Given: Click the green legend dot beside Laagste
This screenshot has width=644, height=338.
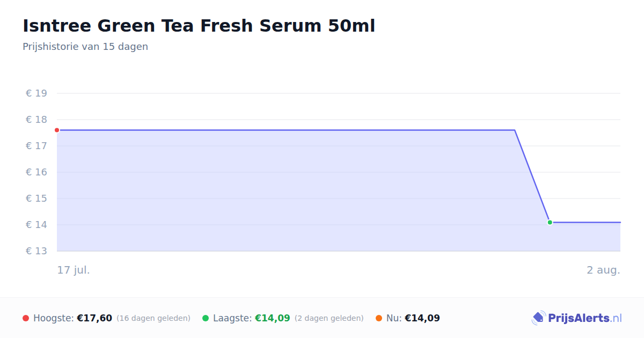Looking at the screenshot, I should click(206, 318).
